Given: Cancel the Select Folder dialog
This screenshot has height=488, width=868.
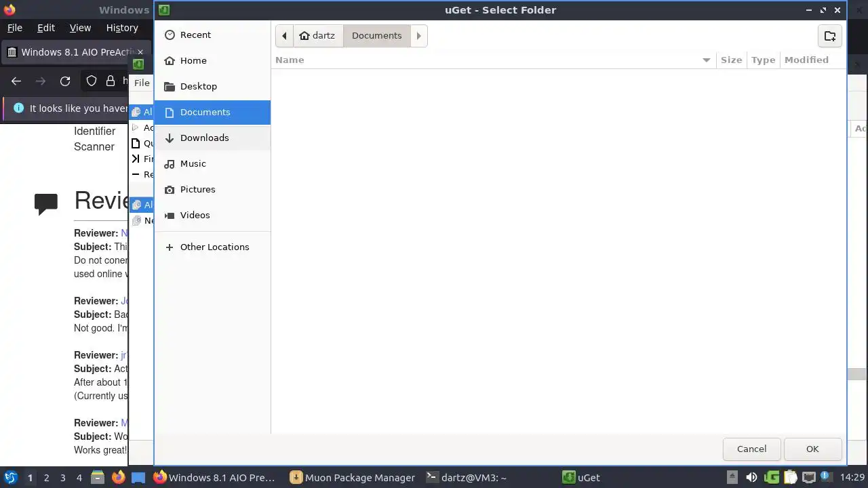Looking at the screenshot, I should [x=751, y=449].
